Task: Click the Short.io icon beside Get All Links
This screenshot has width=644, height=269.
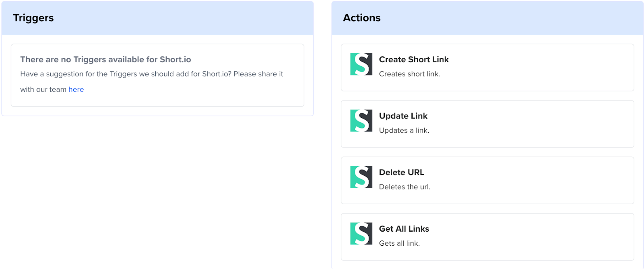Action: (x=361, y=234)
